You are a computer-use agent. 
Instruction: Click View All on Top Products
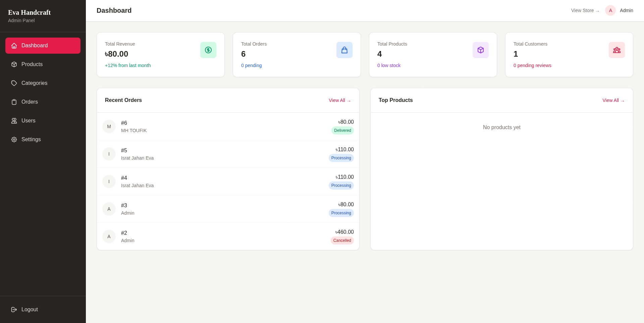pos(613,100)
